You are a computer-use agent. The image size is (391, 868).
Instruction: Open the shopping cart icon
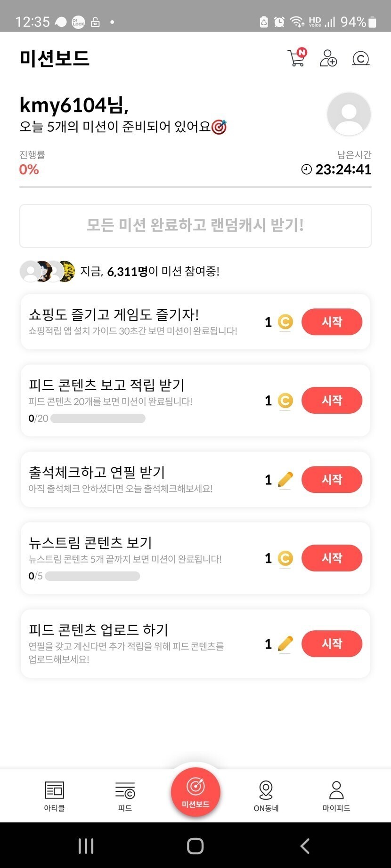297,58
